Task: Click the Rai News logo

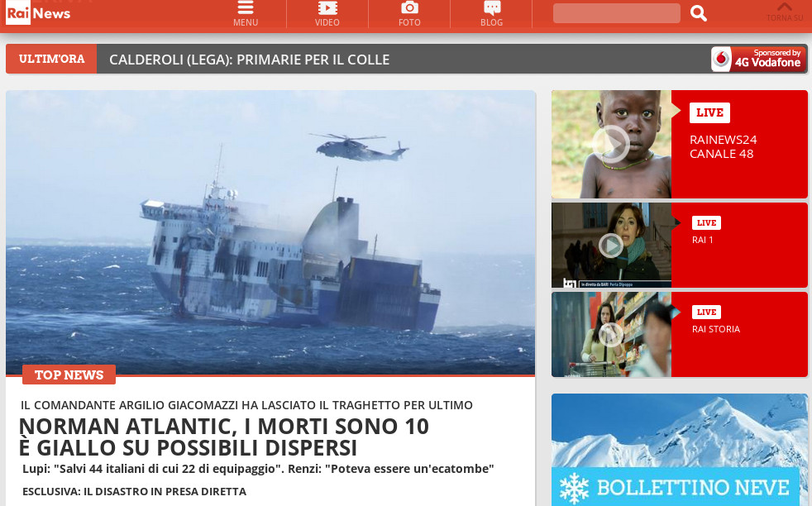Action: 38,12
